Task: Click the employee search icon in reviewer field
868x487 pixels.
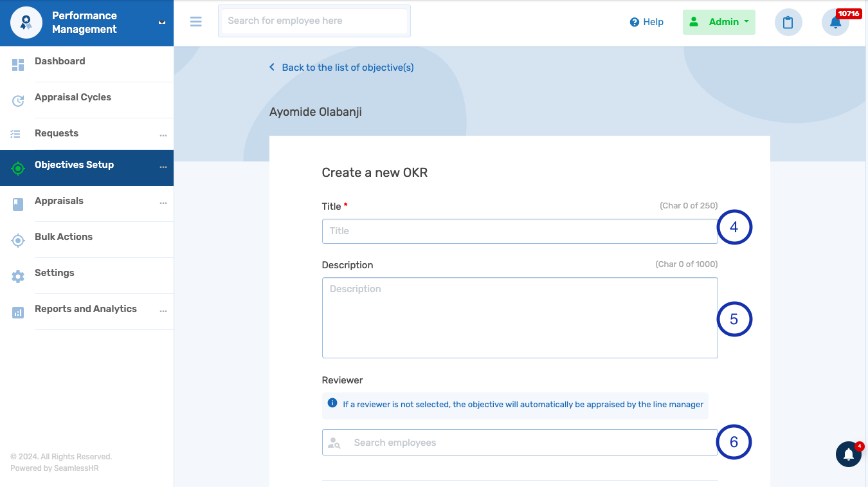Action: coord(334,443)
